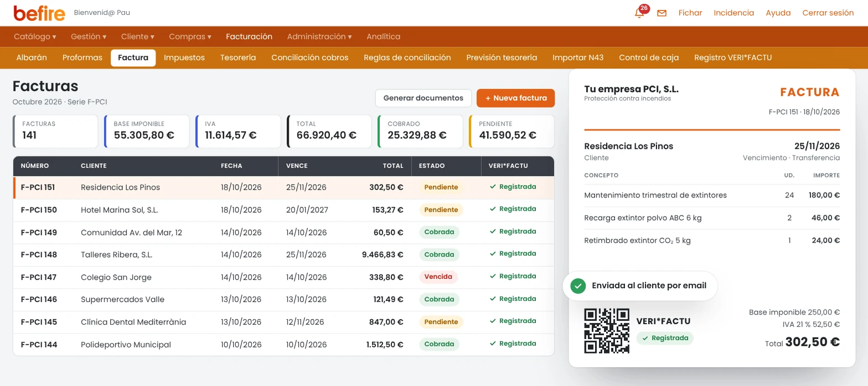Open the Tesorería tab
Viewport: 868px width, 386px height.
pyautogui.click(x=238, y=58)
